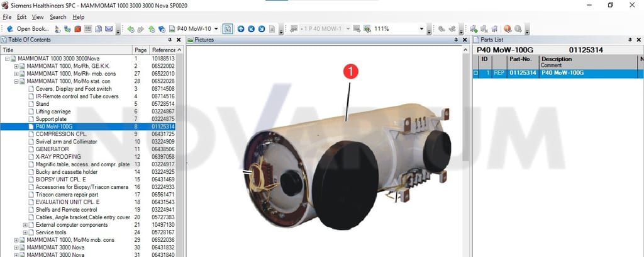Screen dimensions: 644x257
Task: Toggle the table of contents sync icon
Action: (x=228, y=29)
